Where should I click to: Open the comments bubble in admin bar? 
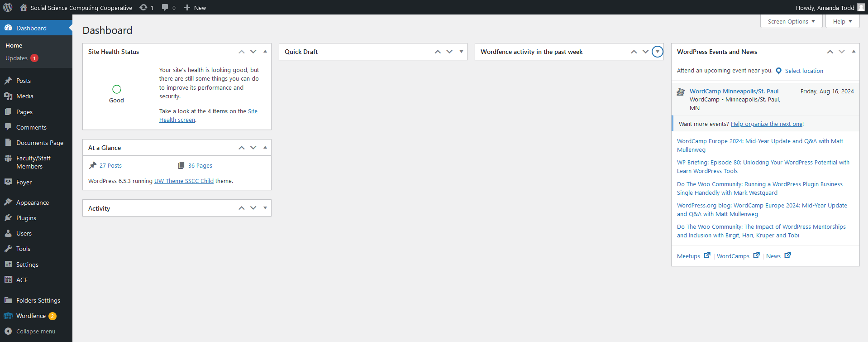168,7
